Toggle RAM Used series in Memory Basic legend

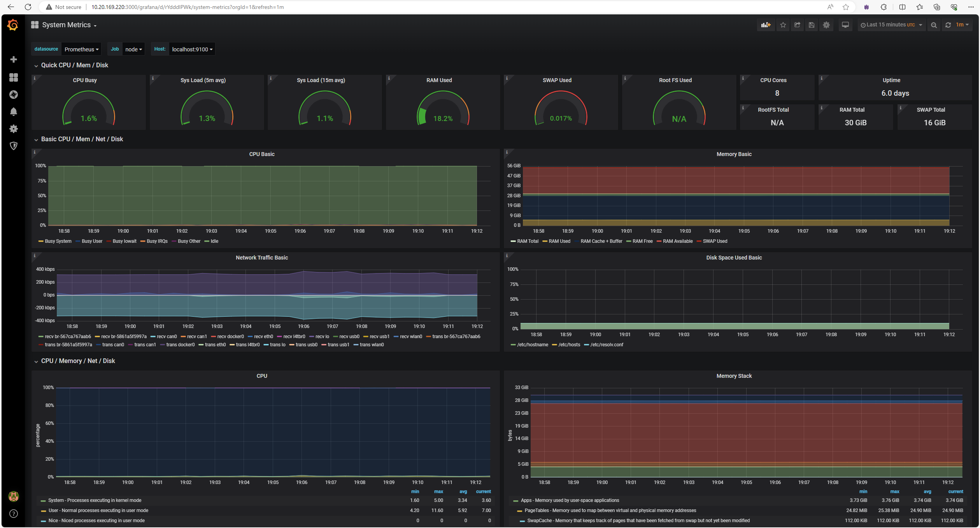[x=559, y=241]
